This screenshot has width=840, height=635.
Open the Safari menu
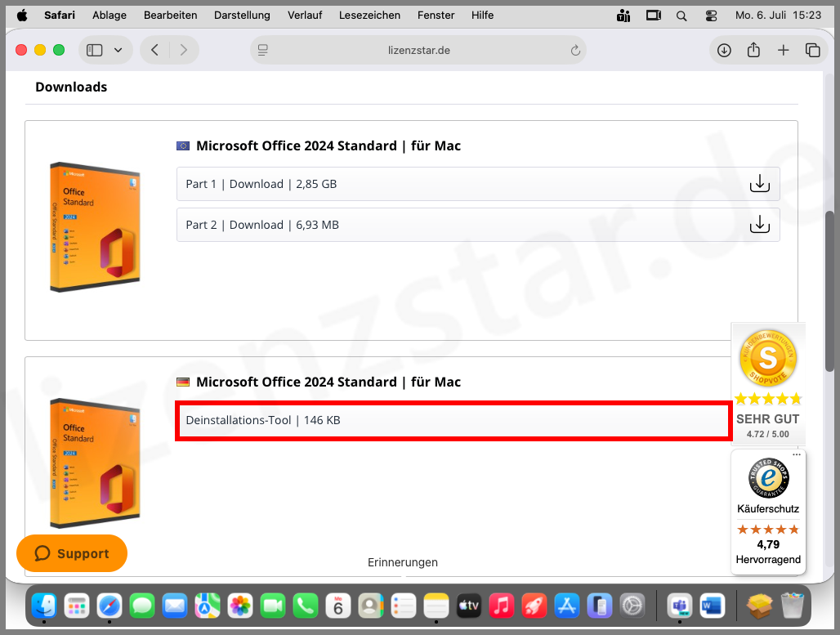pos(60,15)
